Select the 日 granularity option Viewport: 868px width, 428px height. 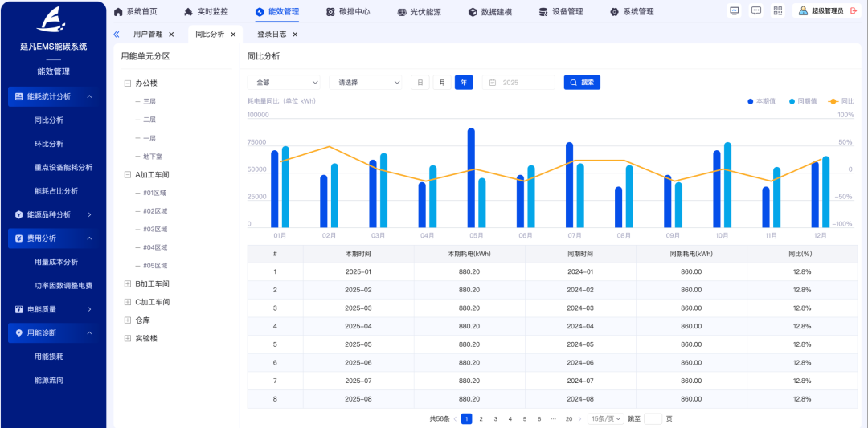(420, 83)
